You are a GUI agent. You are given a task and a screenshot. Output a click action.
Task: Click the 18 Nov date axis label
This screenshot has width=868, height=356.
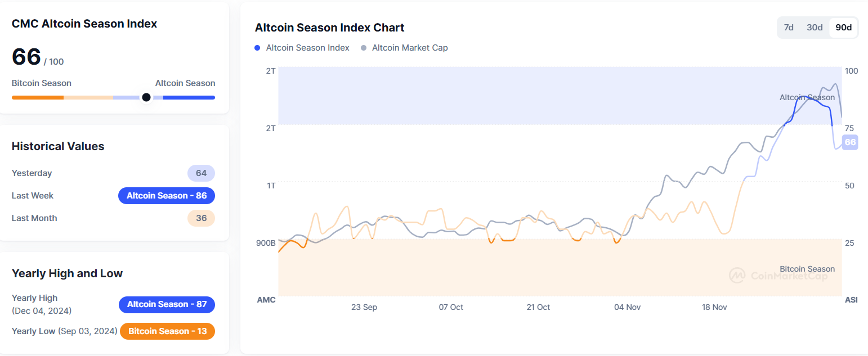[x=714, y=307]
